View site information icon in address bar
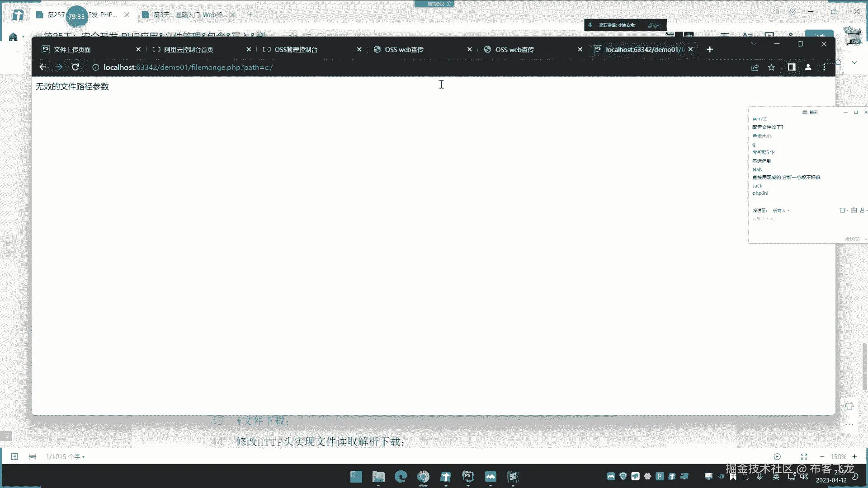This screenshot has height=488, width=868. click(x=95, y=67)
